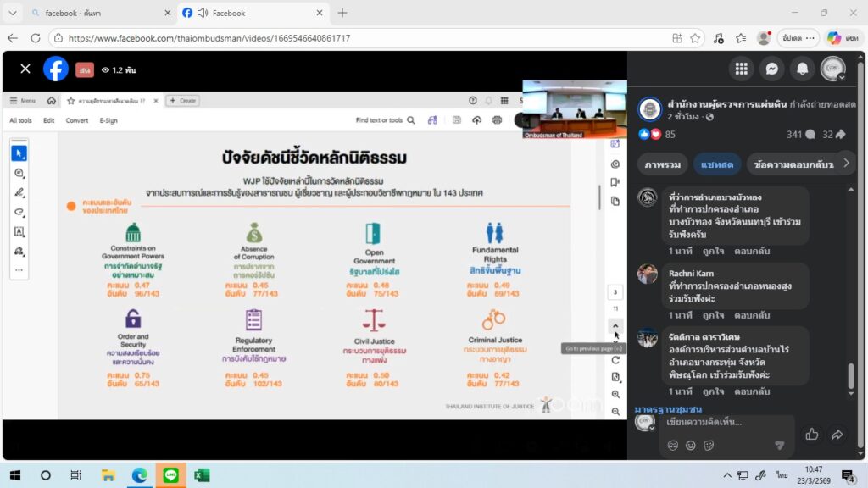Reply to รัตติกาล's comment with ตอบกลับ
The height and width of the screenshot is (488, 868).
pyautogui.click(x=752, y=391)
